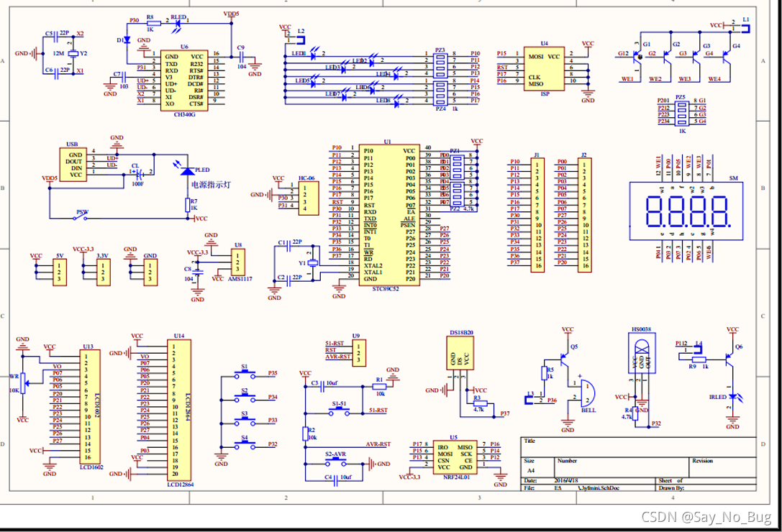Select the PLED power indicator LED

point(188,171)
